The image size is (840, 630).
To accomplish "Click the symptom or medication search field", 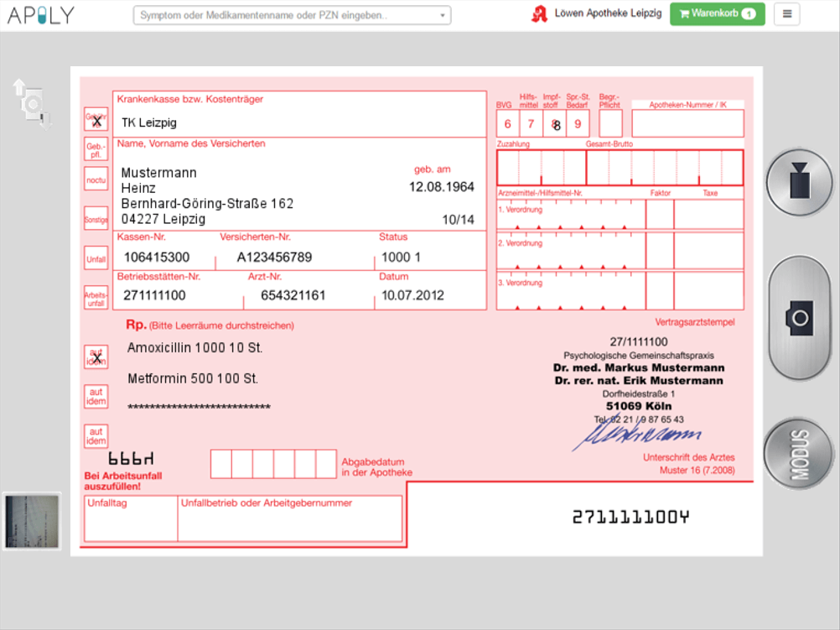I will 292,15.
